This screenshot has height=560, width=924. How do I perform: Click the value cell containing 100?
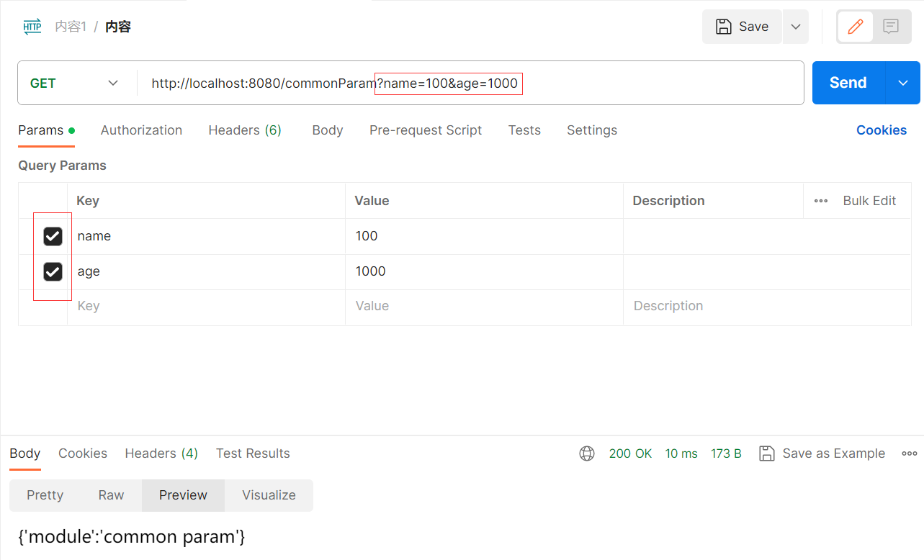pos(484,236)
